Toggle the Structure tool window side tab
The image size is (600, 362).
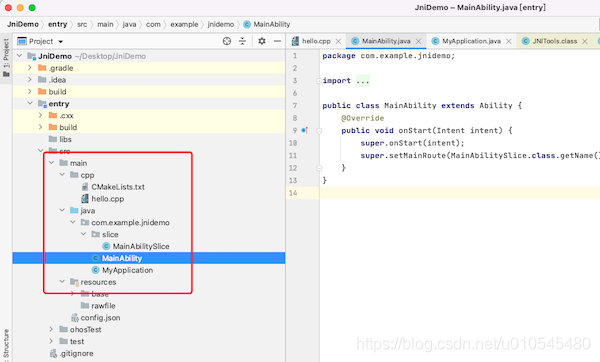tap(6, 344)
